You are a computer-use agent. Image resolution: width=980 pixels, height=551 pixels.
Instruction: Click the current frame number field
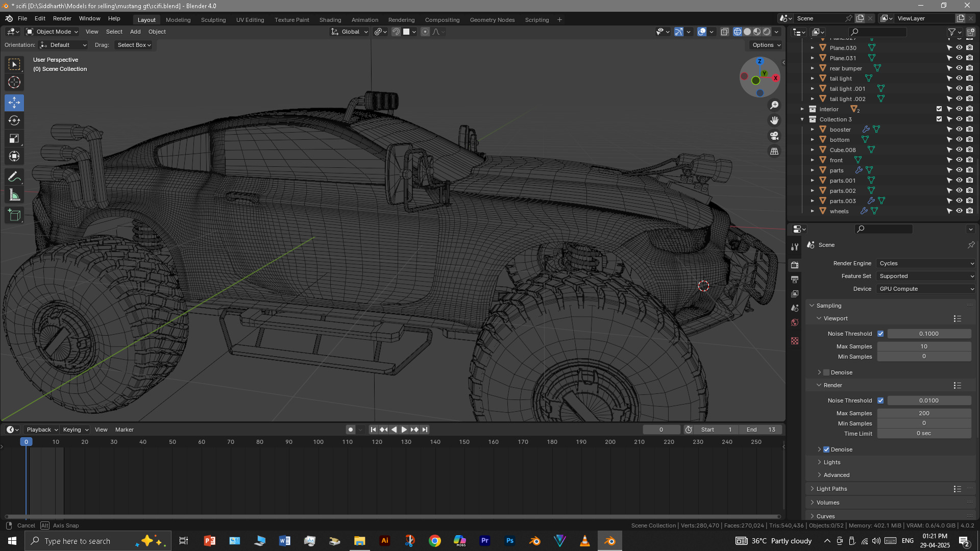661,430
